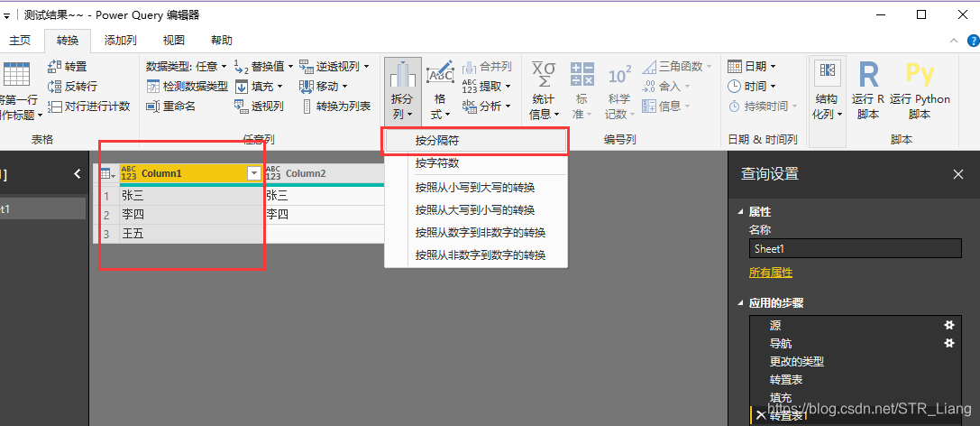Click Detect Data Type (检测数据类型)
Viewport: 980px width, 426px height.
(187, 87)
